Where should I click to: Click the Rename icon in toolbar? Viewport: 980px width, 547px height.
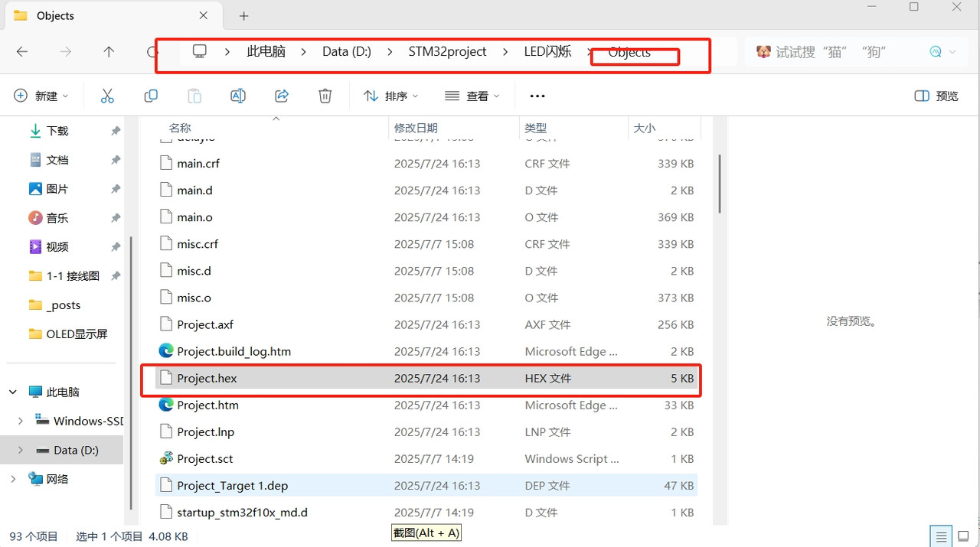(x=238, y=96)
